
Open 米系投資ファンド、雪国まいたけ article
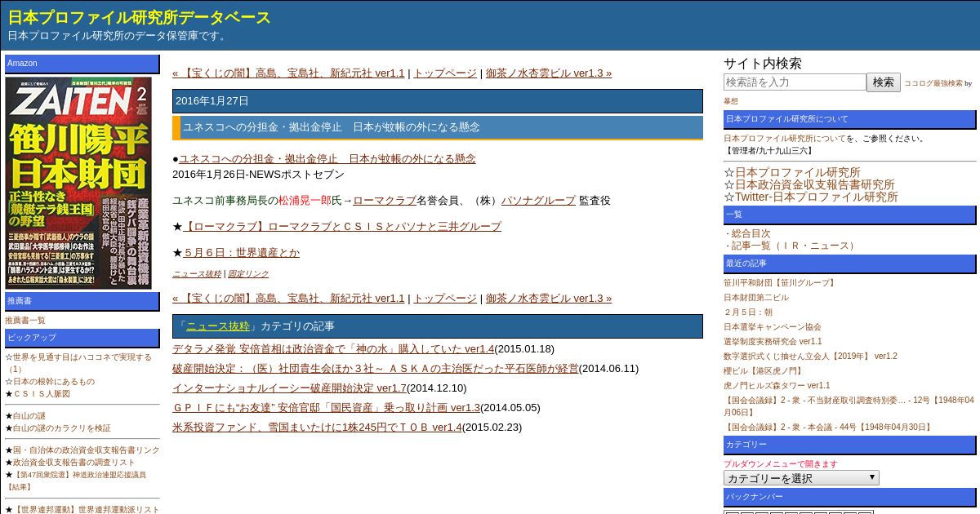317,427
